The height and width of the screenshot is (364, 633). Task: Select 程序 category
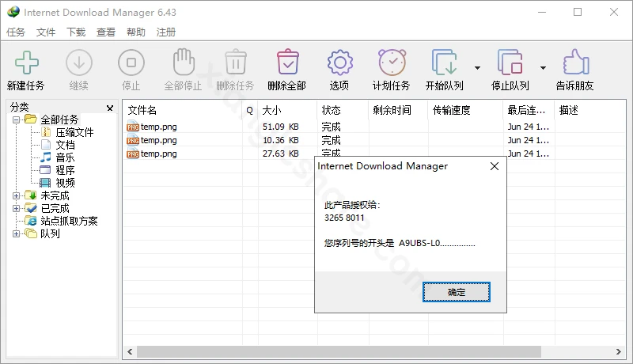pyautogui.click(x=65, y=170)
